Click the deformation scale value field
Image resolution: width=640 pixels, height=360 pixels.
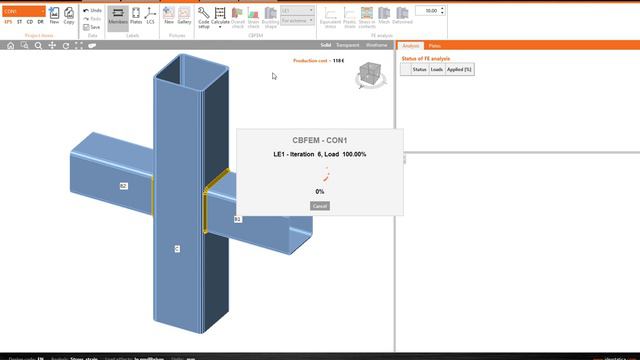click(427, 11)
